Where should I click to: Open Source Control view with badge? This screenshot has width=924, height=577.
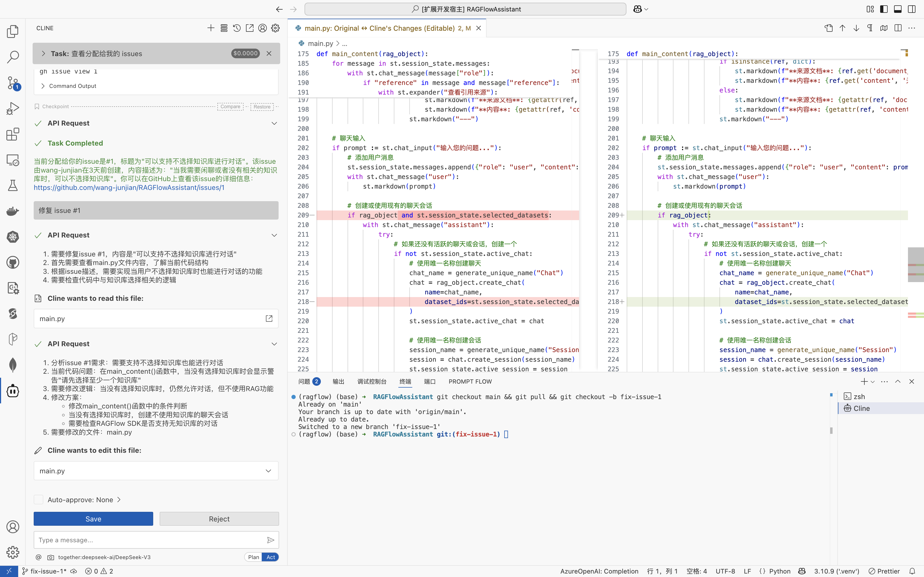(x=13, y=83)
